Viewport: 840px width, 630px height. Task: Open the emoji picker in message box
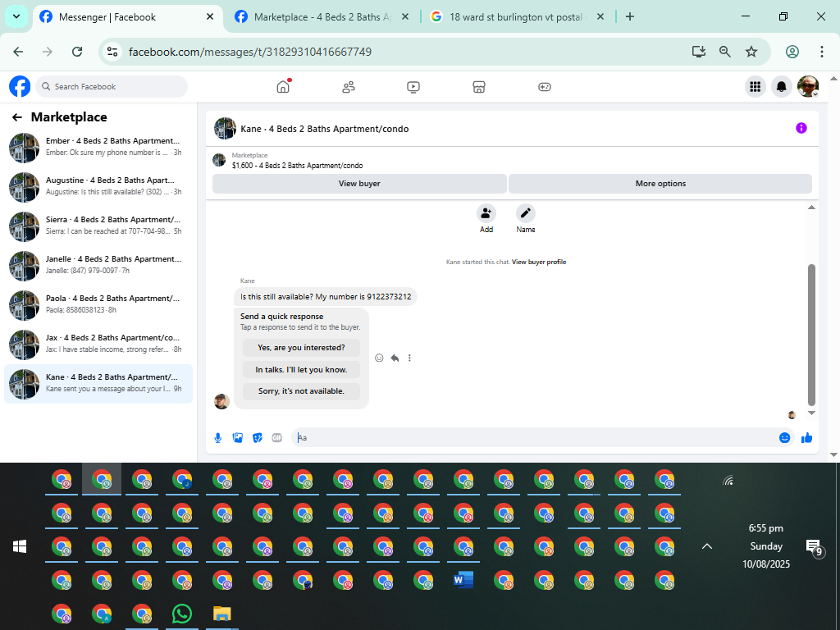point(784,438)
